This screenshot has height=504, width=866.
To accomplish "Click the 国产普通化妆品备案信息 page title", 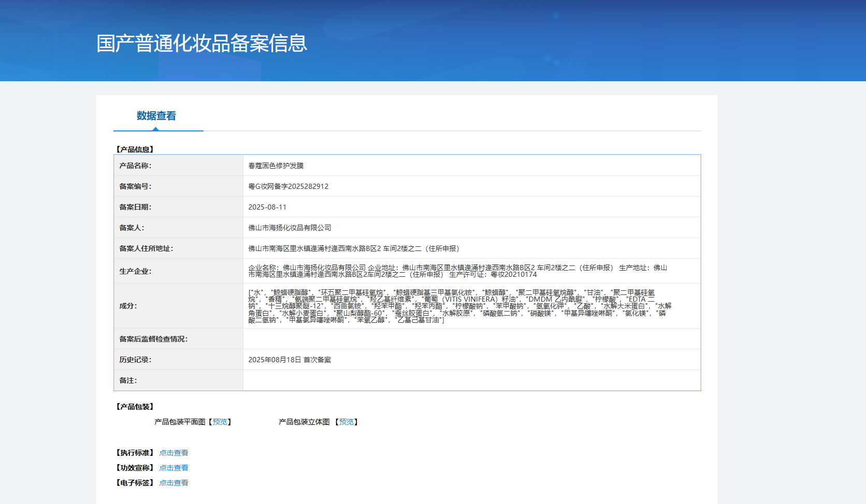I will point(201,43).
